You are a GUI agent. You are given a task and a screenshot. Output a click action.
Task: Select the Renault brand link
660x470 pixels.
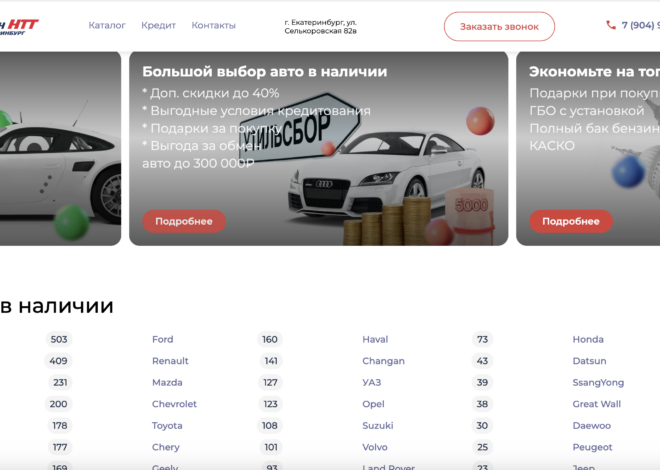(170, 361)
